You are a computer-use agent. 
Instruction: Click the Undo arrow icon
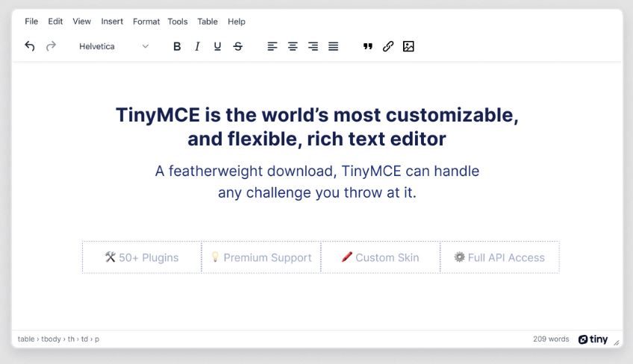coord(29,46)
